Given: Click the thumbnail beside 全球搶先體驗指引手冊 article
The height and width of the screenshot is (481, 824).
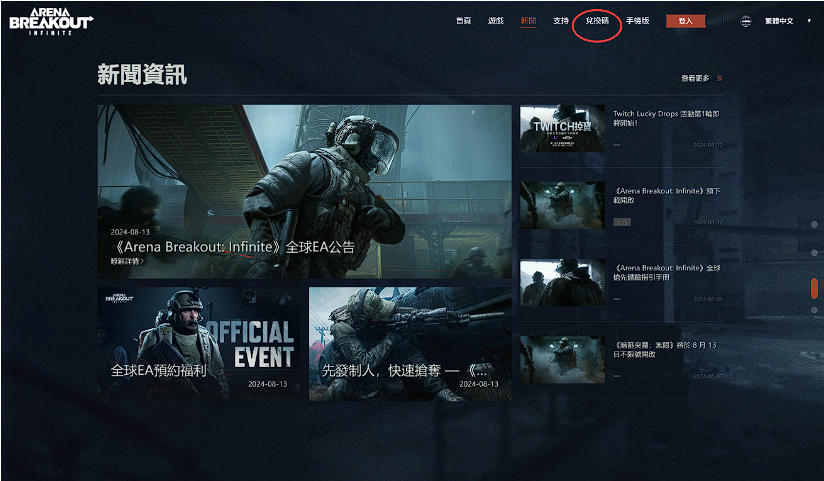Looking at the screenshot, I should (x=562, y=283).
